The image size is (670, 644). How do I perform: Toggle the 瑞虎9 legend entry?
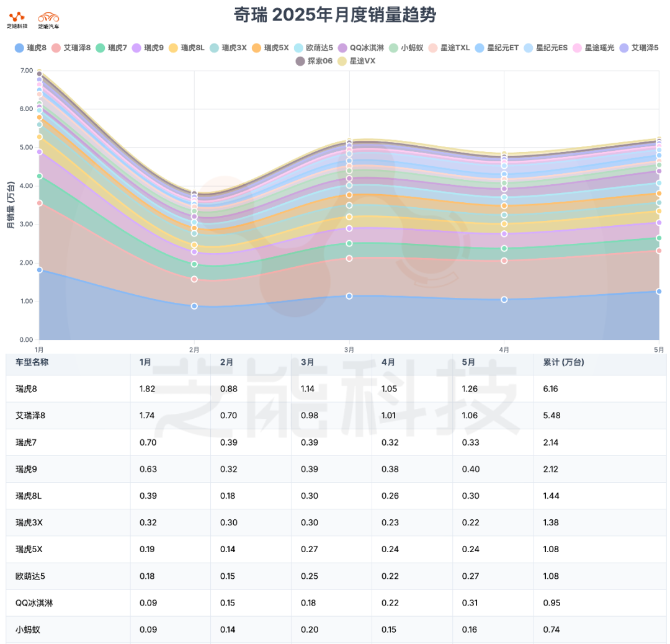(x=148, y=48)
